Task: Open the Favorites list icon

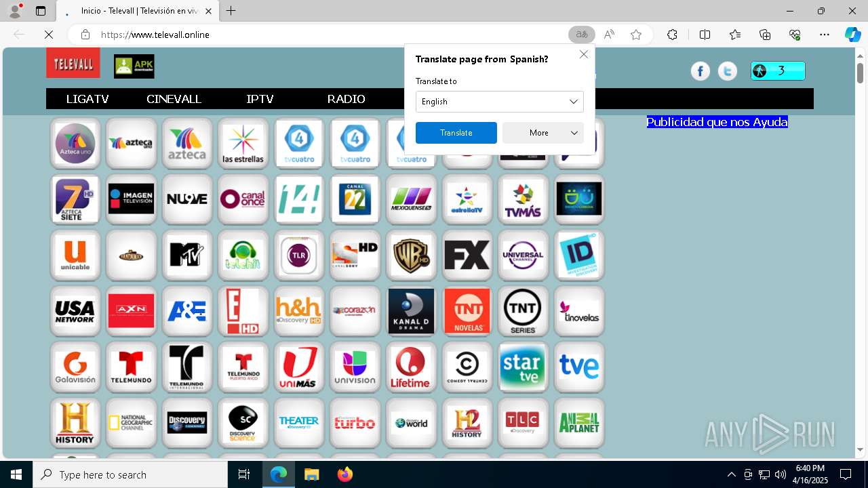Action: (x=735, y=35)
